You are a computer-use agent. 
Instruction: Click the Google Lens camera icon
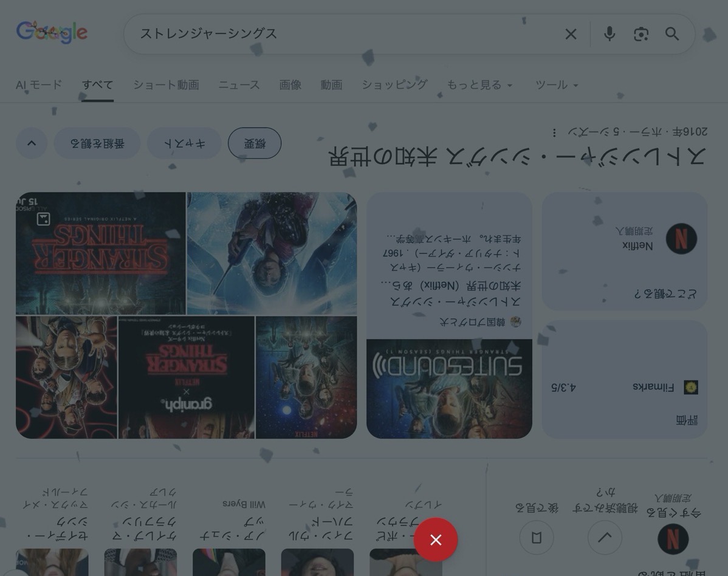pyautogui.click(x=640, y=34)
